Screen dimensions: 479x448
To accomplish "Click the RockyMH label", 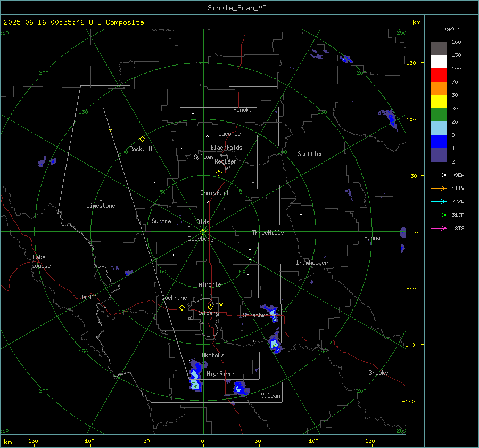I will [x=141, y=149].
